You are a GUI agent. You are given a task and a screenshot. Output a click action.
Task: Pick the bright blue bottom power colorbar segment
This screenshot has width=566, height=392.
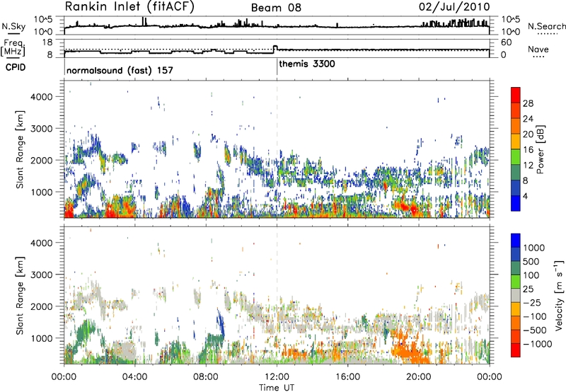[516, 204]
